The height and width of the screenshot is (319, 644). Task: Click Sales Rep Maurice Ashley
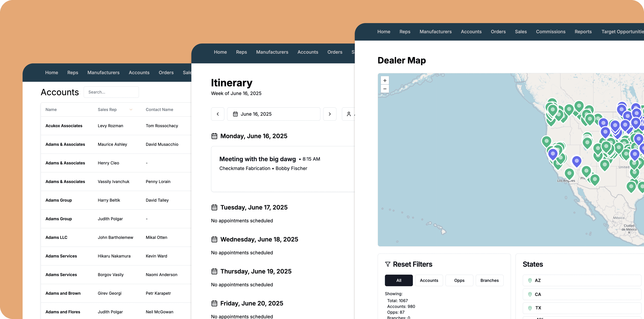(112, 144)
